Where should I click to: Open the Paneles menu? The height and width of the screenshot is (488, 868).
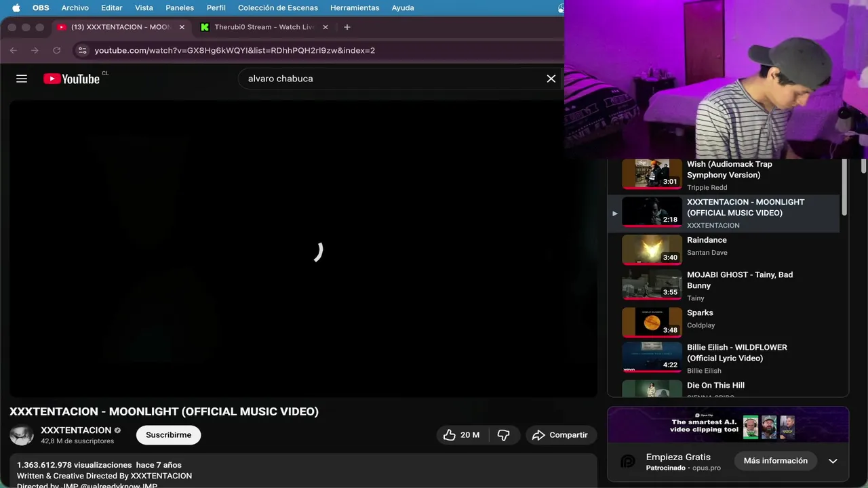(x=180, y=8)
